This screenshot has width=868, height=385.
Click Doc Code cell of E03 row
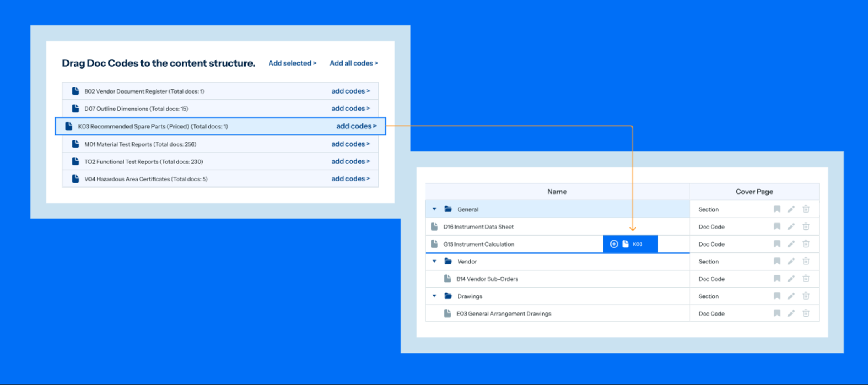[711, 314]
